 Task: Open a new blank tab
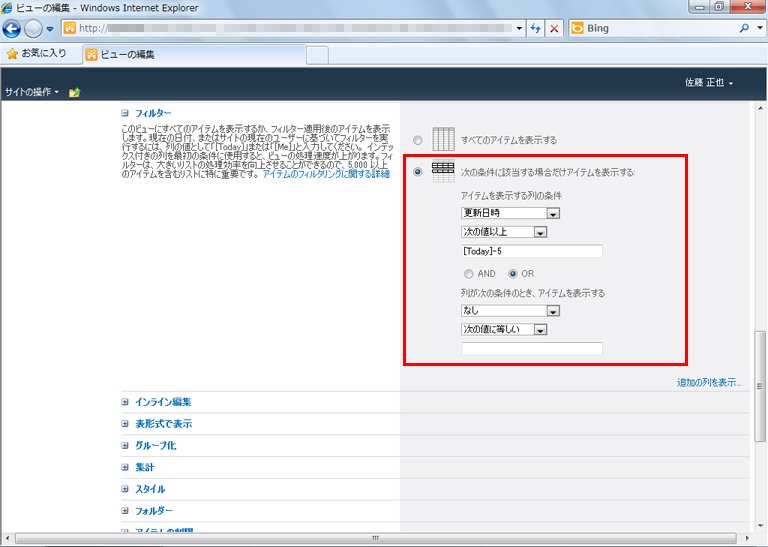(x=317, y=55)
